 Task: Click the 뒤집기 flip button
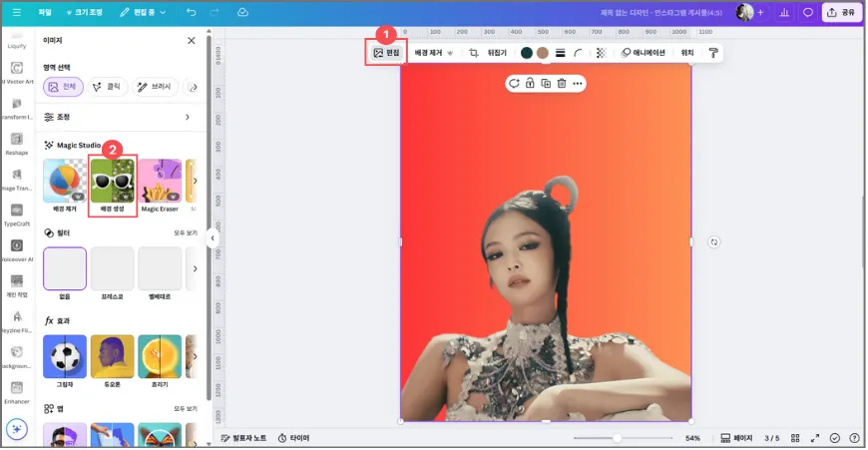[497, 53]
